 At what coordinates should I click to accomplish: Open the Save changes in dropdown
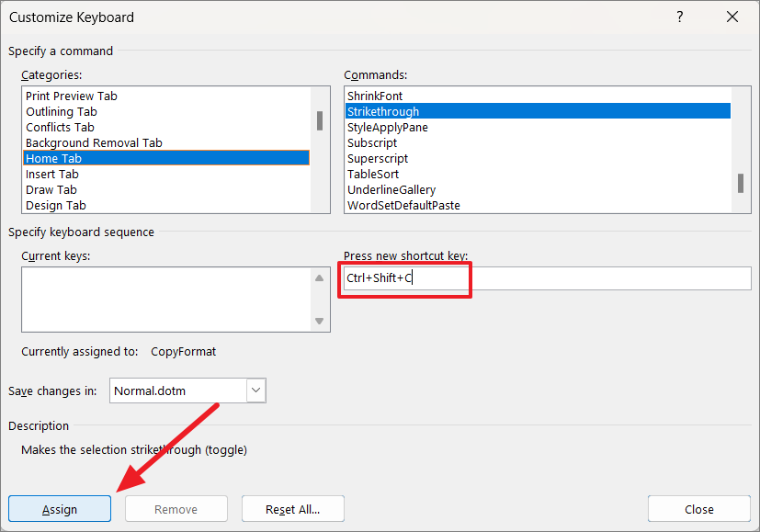pos(255,391)
